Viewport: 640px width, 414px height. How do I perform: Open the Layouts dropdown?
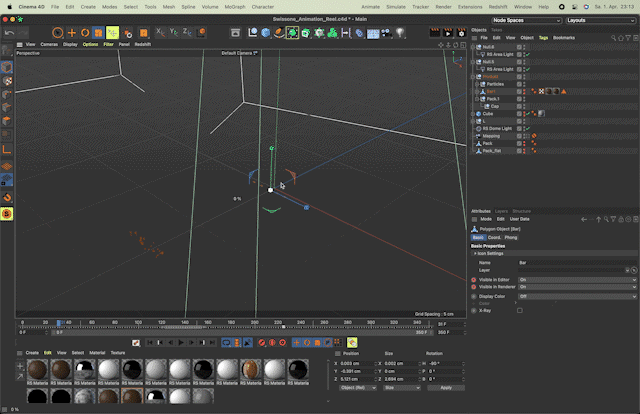(600, 20)
